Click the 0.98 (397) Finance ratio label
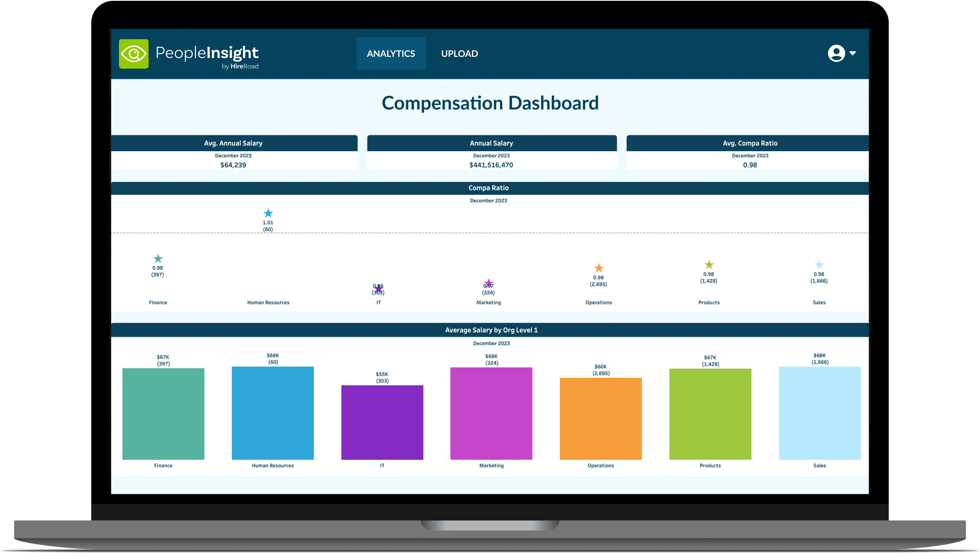980x553 pixels. tap(158, 271)
